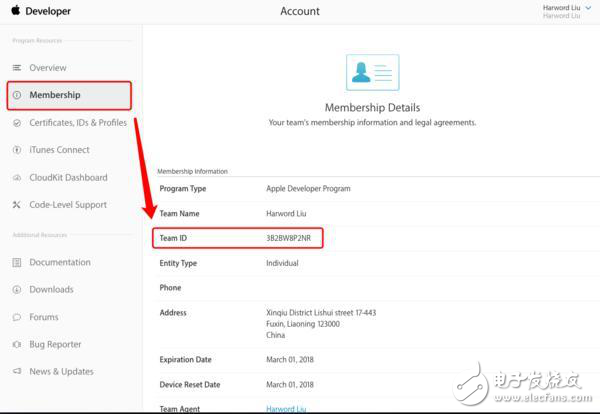Screen dimensions: 600x414
Task: Click the membership card illustration
Action: (372, 73)
